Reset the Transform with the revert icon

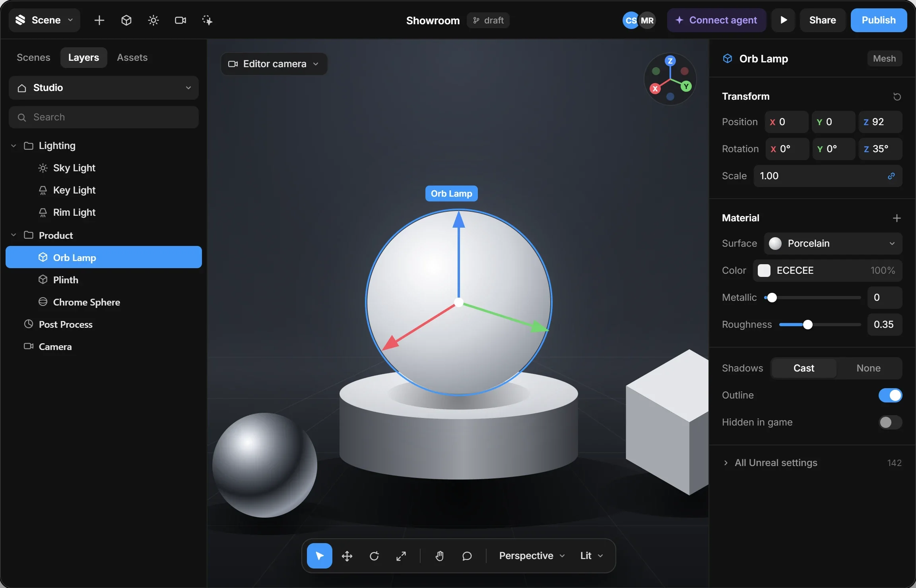point(897,97)
